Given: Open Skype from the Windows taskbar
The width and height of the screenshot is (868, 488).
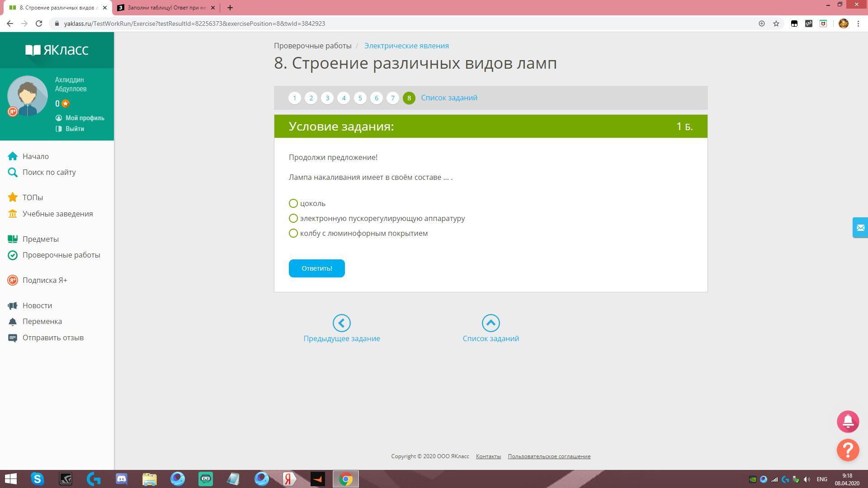Looking at the screenshot, I should (38, 479).
